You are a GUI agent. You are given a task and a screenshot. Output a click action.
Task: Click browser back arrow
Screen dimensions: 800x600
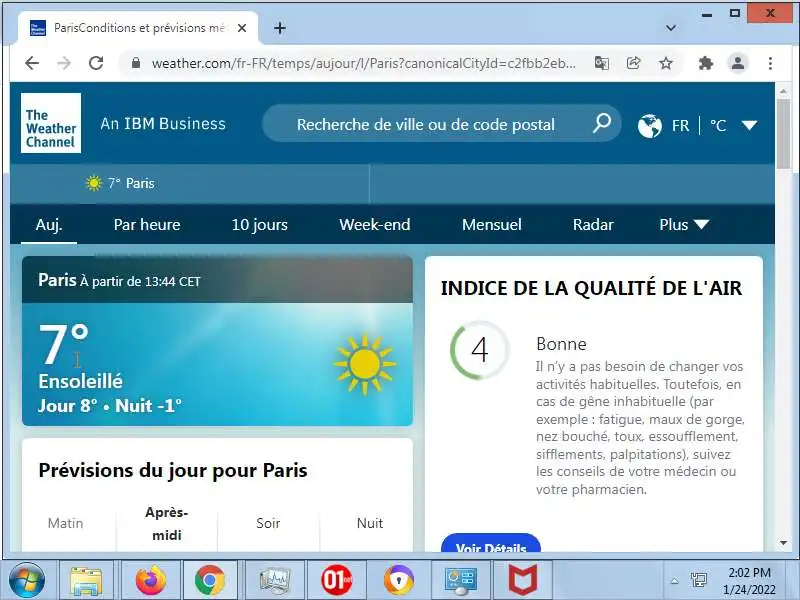tap(32, 63)
